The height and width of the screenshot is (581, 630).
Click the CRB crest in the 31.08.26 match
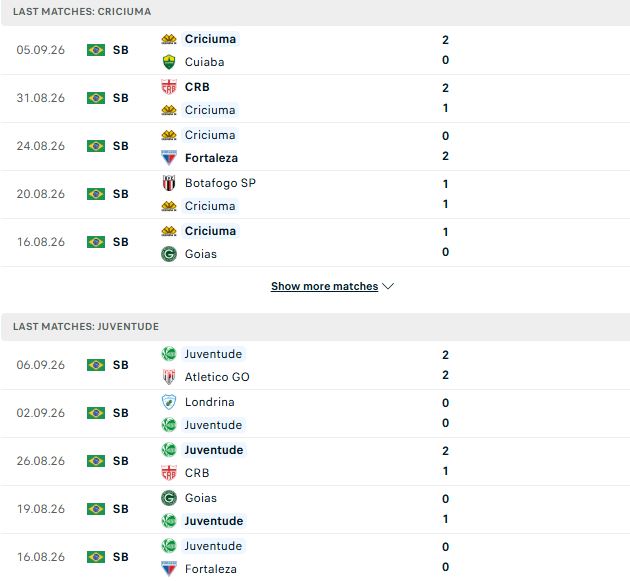point(169,87)
